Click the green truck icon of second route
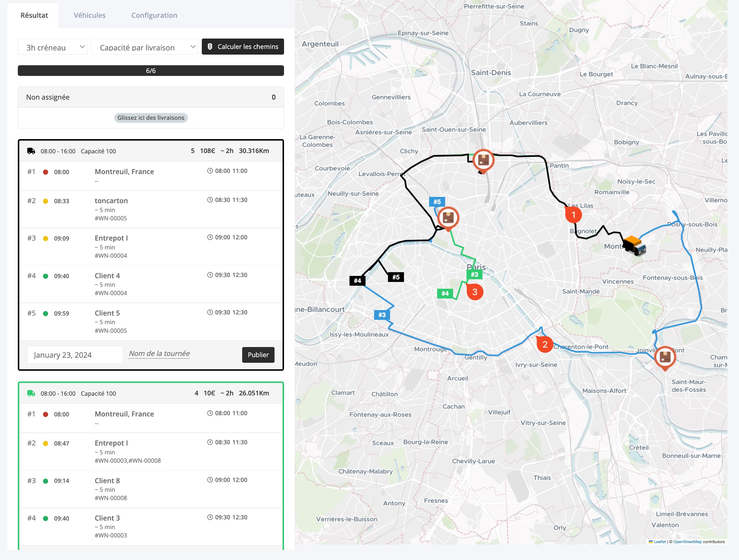The image size is (739, 560). [31, 393]
